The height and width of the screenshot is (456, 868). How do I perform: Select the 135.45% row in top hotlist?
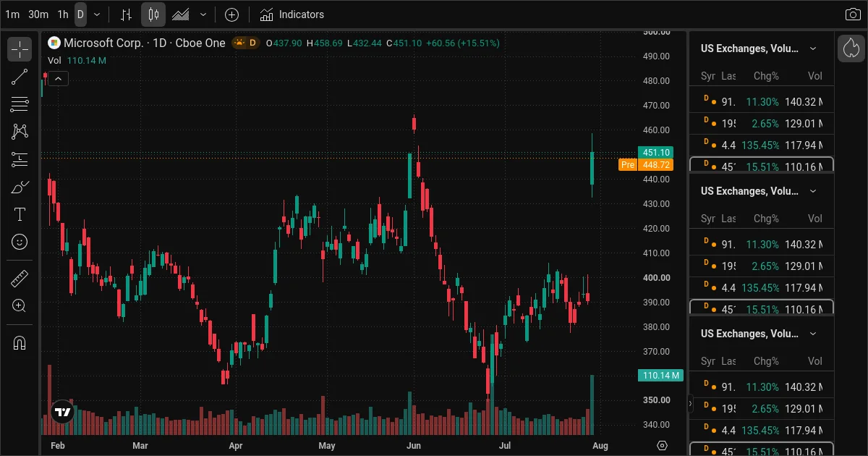click(762, 145)
